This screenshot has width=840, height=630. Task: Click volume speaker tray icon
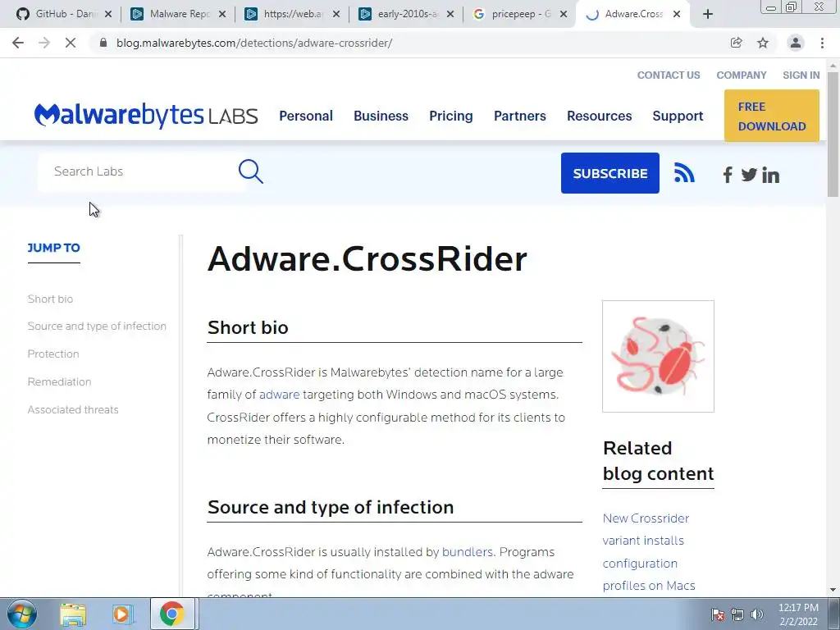[x=757, y=614]
